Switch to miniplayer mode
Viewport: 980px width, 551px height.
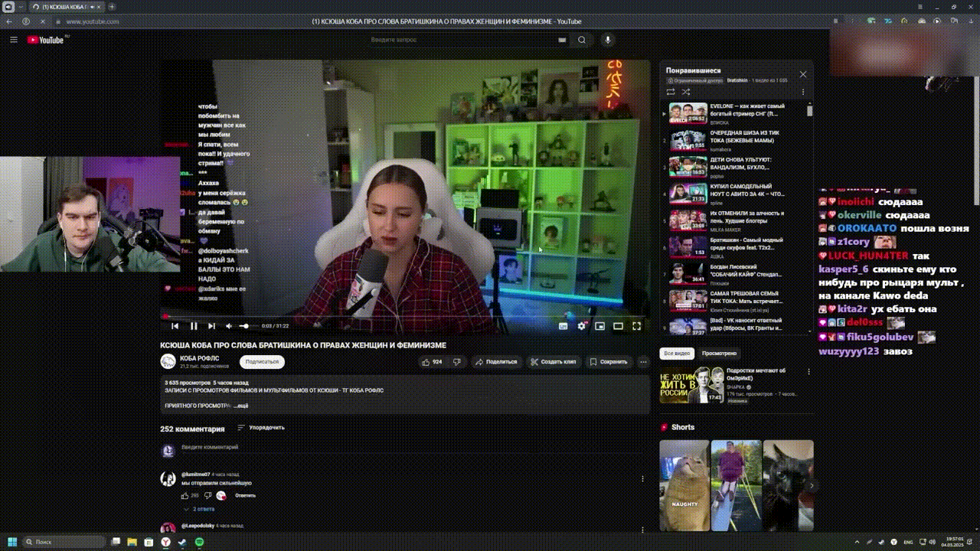pyautogui.click(x=600, y=326)
